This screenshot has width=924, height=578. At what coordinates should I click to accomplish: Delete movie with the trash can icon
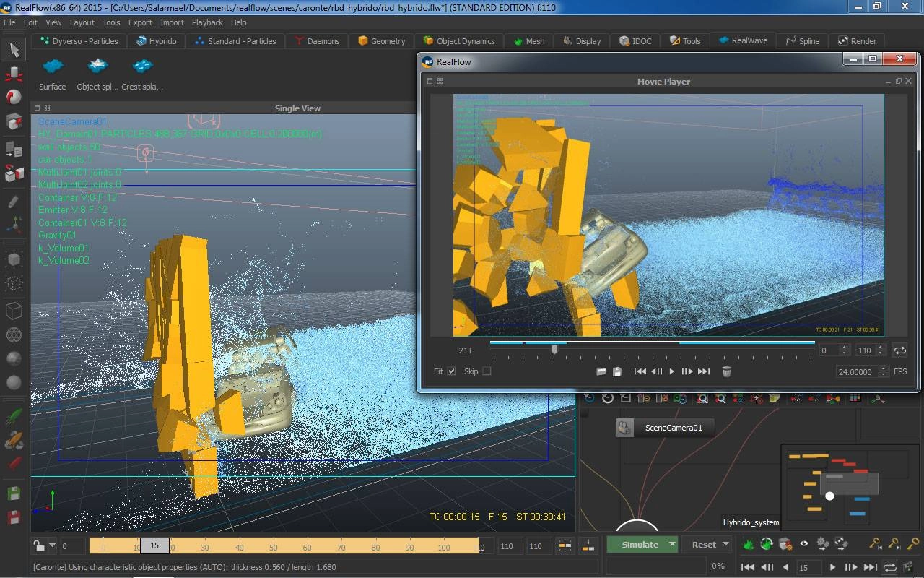[x=727, y=371]
